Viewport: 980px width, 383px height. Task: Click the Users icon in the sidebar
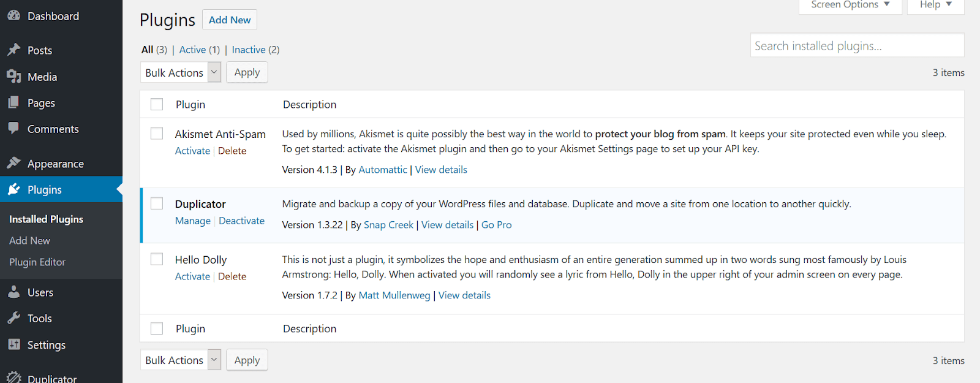(14, 292)
